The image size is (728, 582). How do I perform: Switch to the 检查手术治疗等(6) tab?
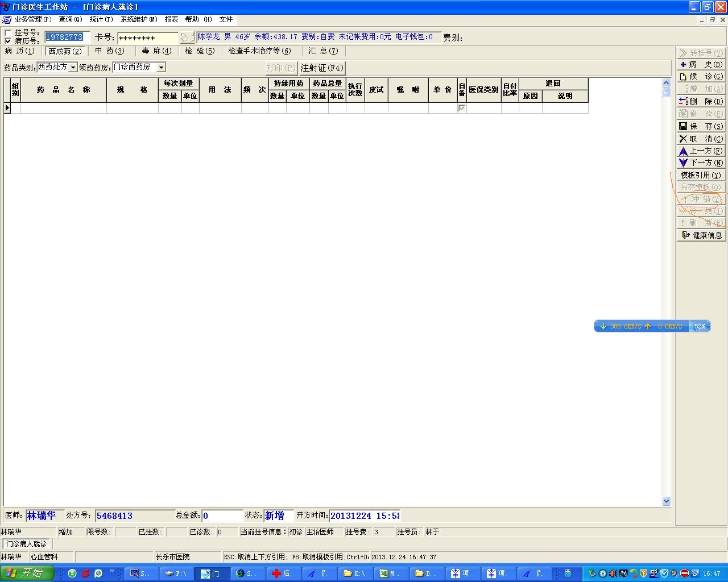pyautogui.click(x=259, y=51)
